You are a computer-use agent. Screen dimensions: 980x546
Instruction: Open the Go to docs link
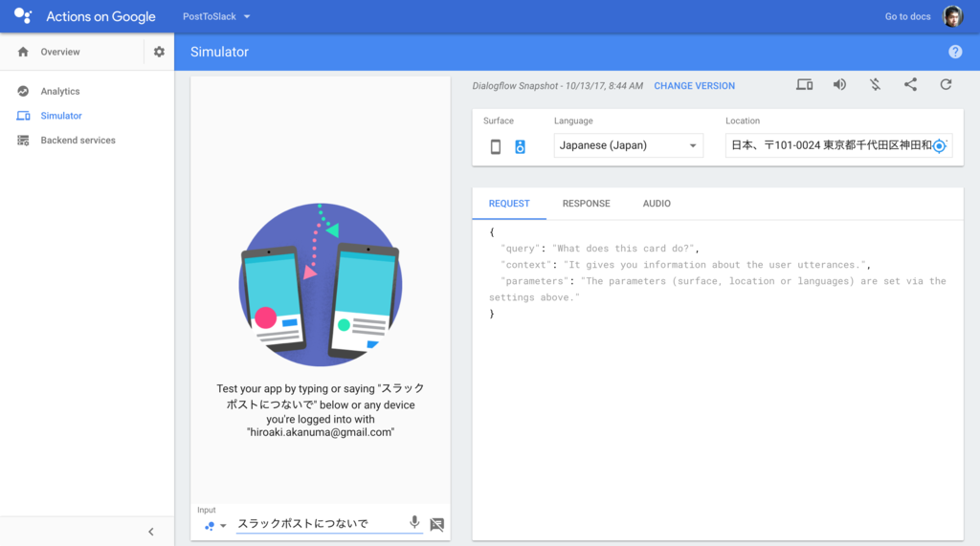coord(907,16)
